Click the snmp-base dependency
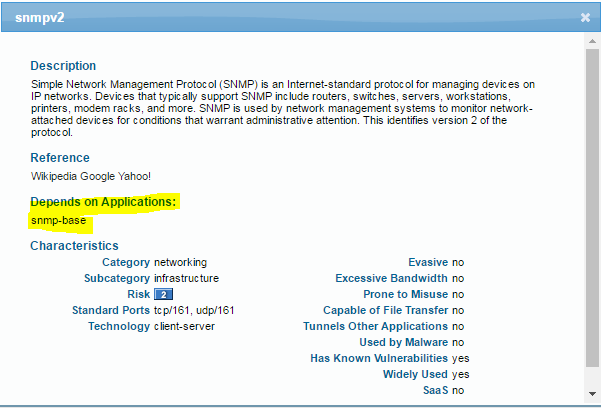The image size is (601, 408). point(58,220)
